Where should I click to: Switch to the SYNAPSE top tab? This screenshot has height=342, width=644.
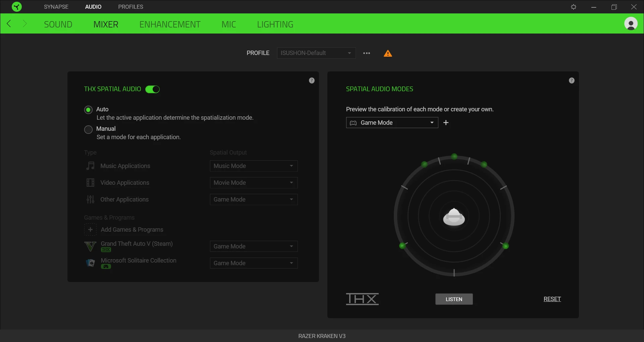click(x=56, y=7)
